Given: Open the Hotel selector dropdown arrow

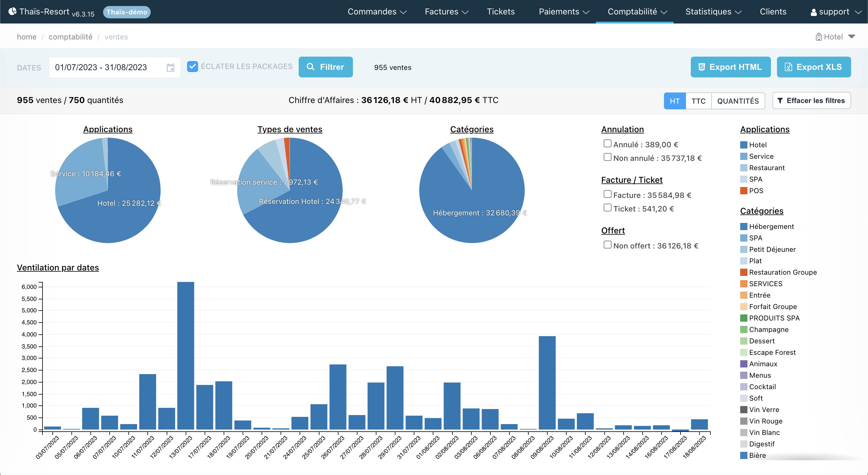Looking at the screenshot, I should point(851,37).
